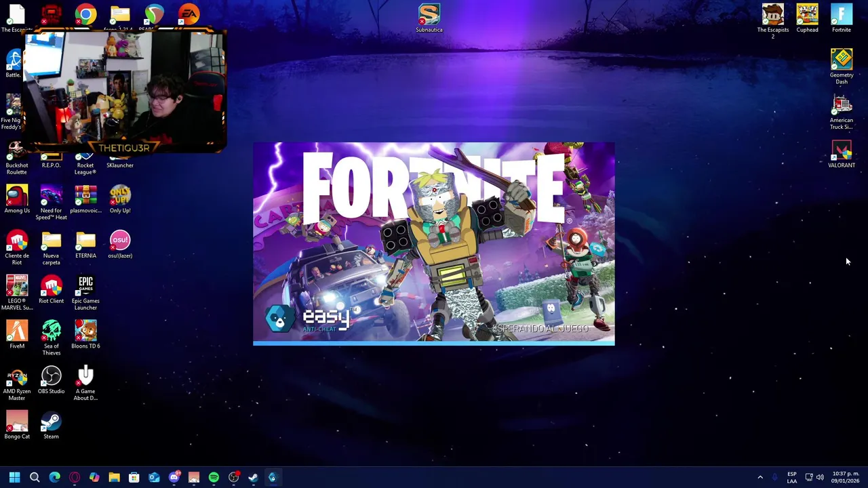This screenshot has width=868, height=488.
Task: Select American Truck Simulator desktop icon
Action: (x=841, y=112)
